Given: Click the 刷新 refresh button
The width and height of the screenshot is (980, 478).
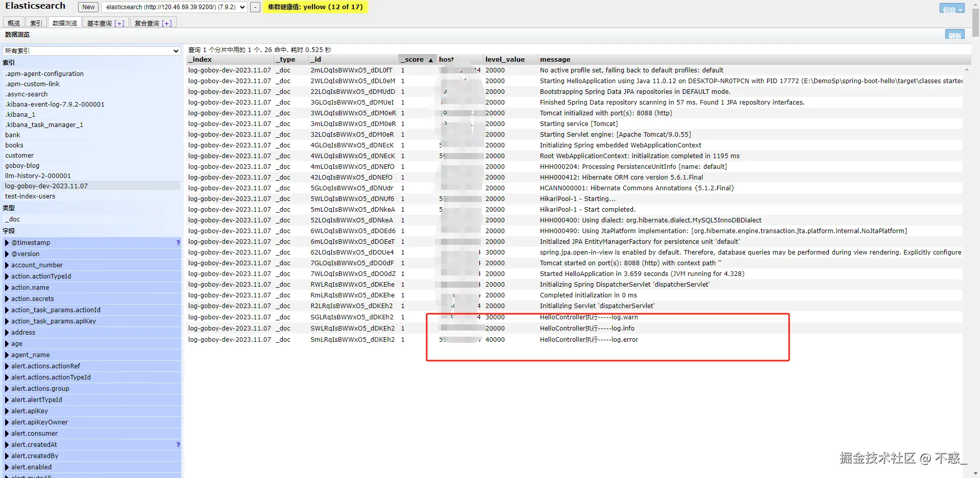Looking at the screenshot, I should [x=955, y=35].
